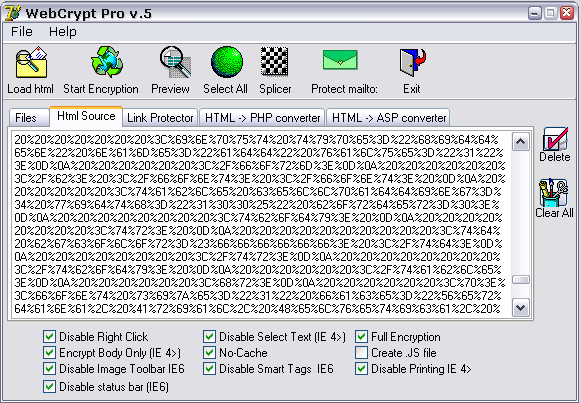Select the Html Source tab
The image size is (581, 403).
point(86,116)
